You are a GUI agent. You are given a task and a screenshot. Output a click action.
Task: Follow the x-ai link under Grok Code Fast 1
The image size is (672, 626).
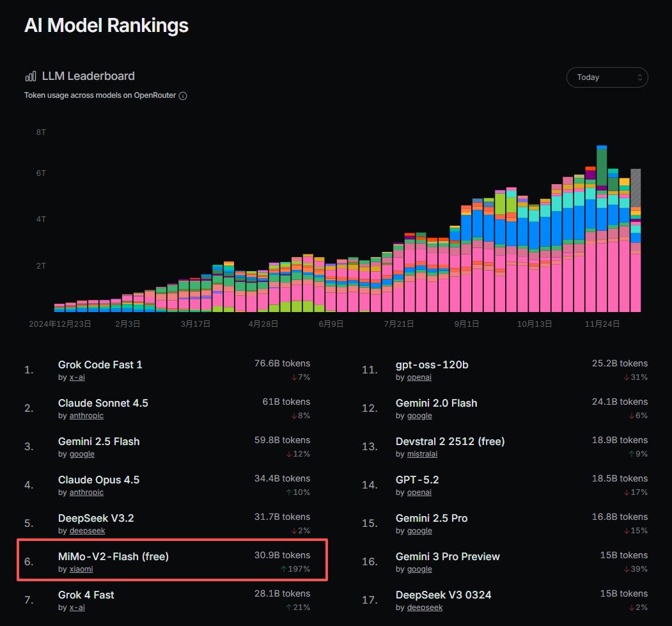coord(77,377)
